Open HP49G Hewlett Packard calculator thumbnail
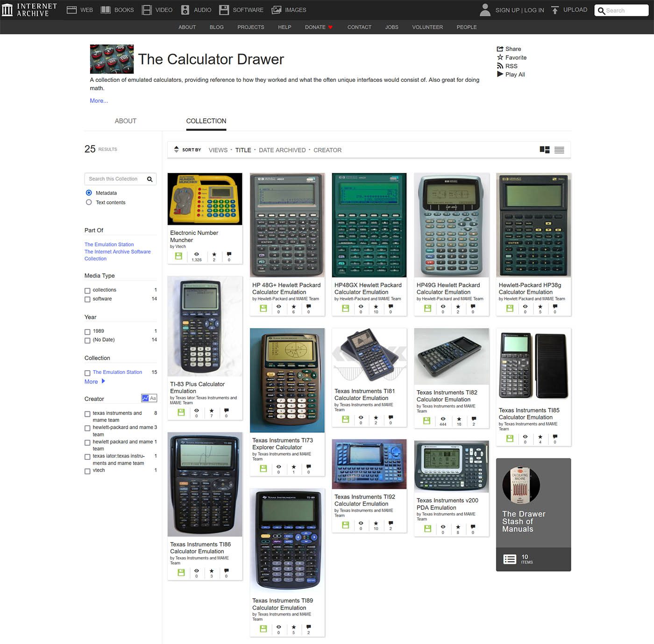 coord(451,225)
